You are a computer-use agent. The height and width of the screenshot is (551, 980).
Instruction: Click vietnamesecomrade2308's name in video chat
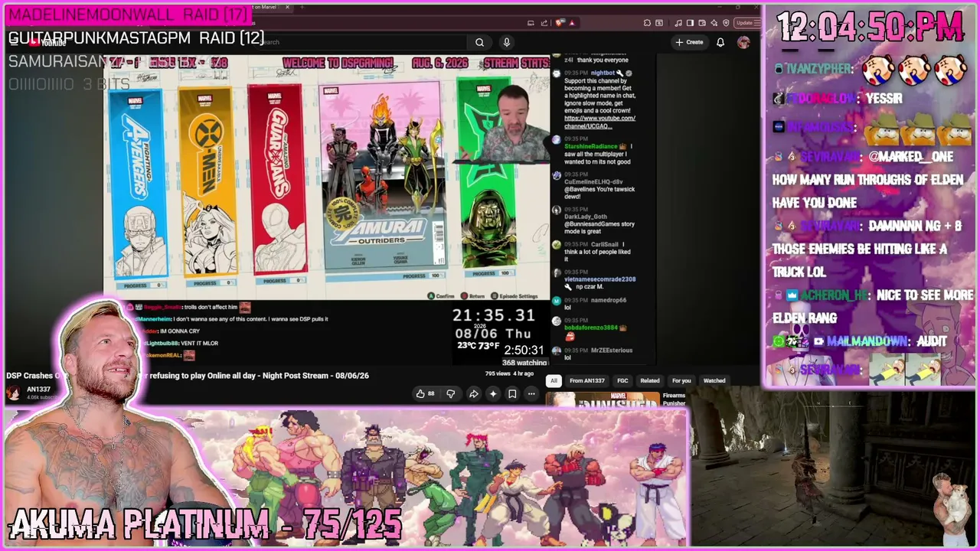[600, 279]
